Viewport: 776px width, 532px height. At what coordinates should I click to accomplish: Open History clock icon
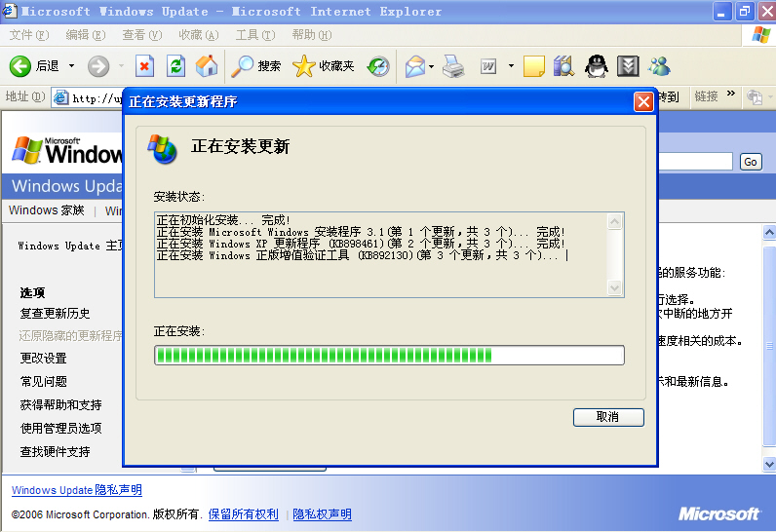(378, 66)
